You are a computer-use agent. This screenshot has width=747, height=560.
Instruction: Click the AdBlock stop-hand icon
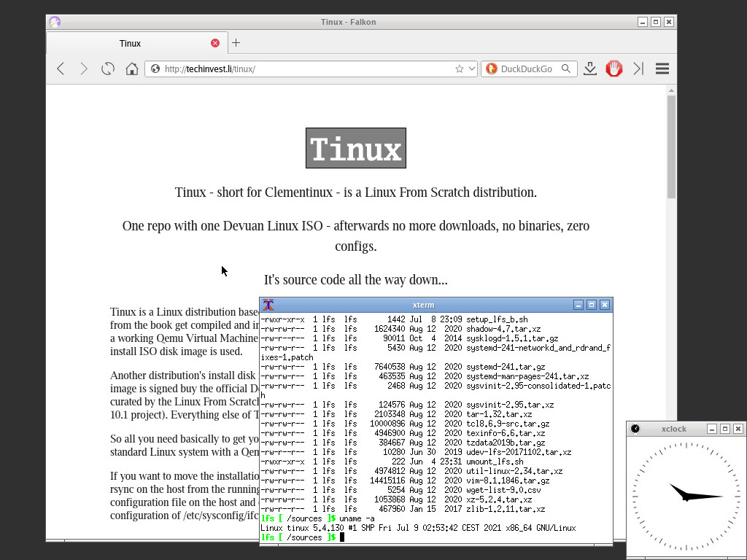point(614,69)
